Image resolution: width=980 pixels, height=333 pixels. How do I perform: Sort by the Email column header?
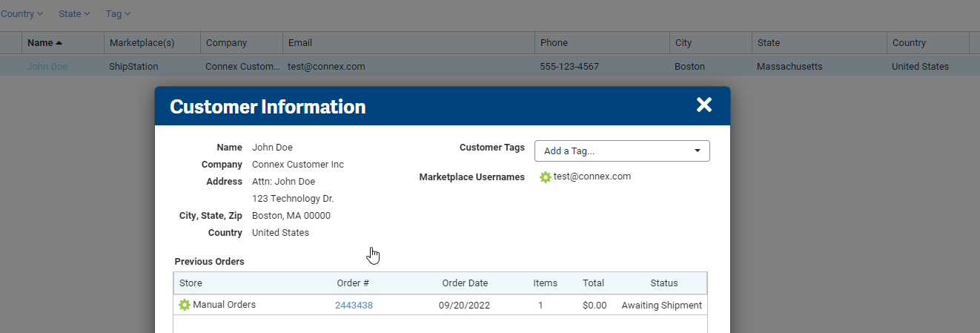408,43
